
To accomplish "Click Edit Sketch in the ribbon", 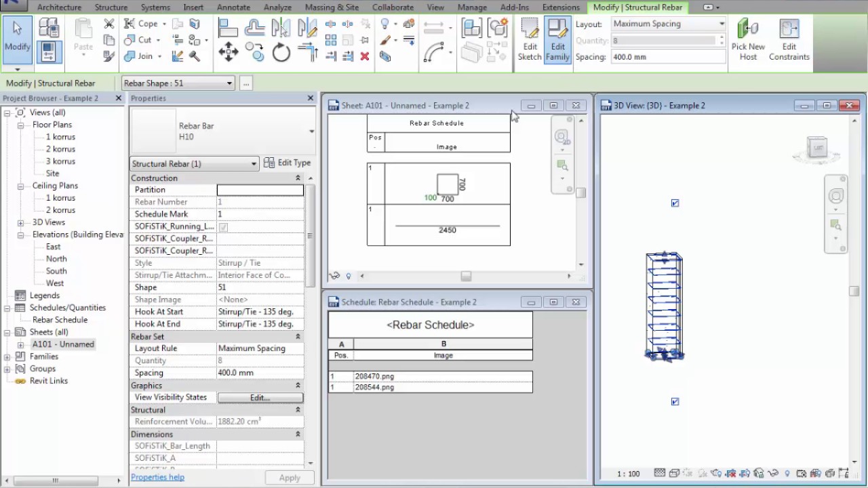I will coord(530,39).
